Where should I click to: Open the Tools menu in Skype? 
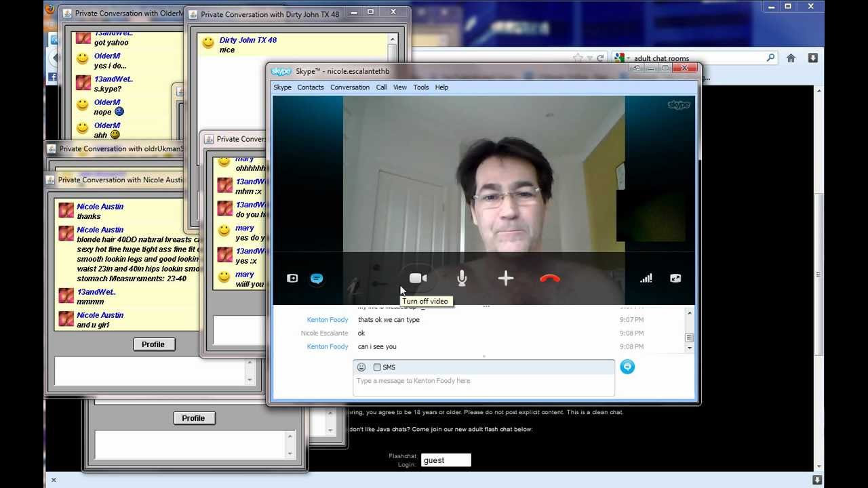point(421,87)
